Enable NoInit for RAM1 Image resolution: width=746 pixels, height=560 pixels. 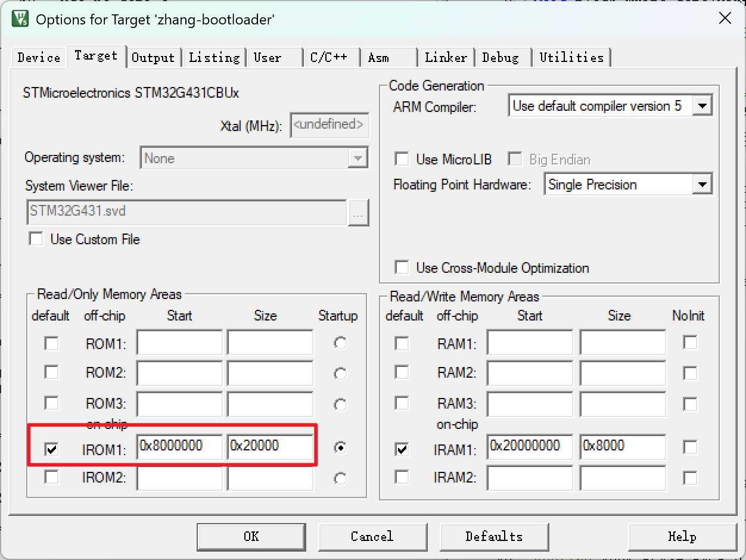point(690,343)
